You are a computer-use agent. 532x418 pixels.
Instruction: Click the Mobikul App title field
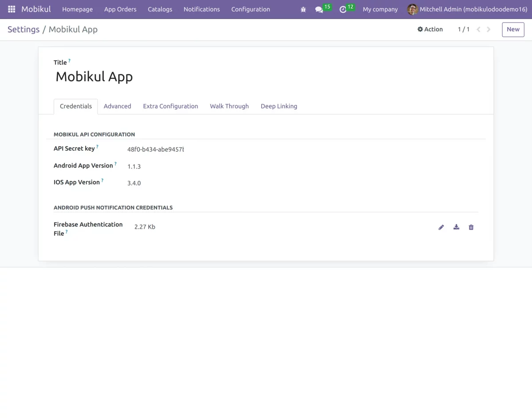94,76
